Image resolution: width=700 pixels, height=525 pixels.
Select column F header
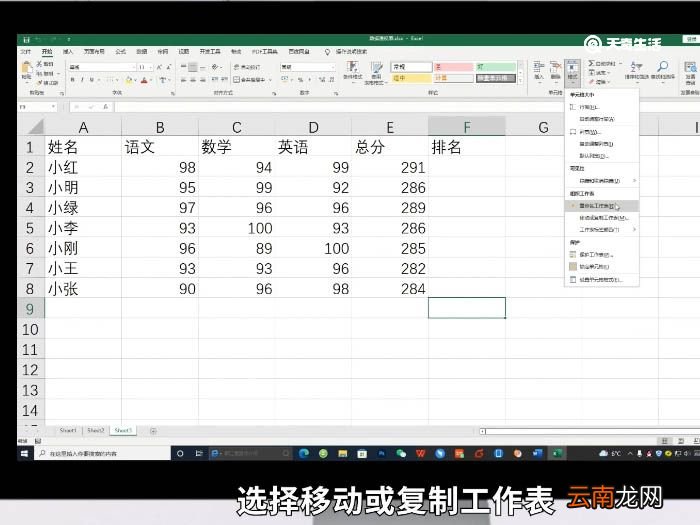pos(467,127)
